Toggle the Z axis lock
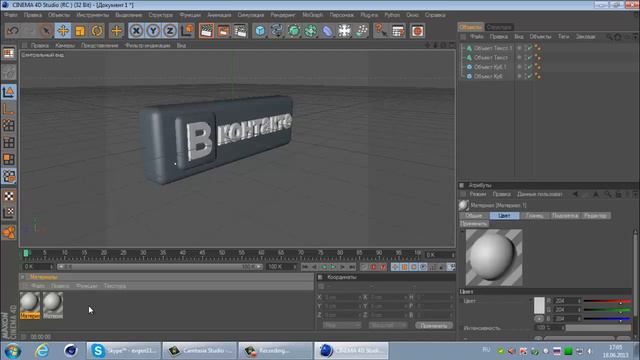The image size is (640, 360). [x=170, y=31]
